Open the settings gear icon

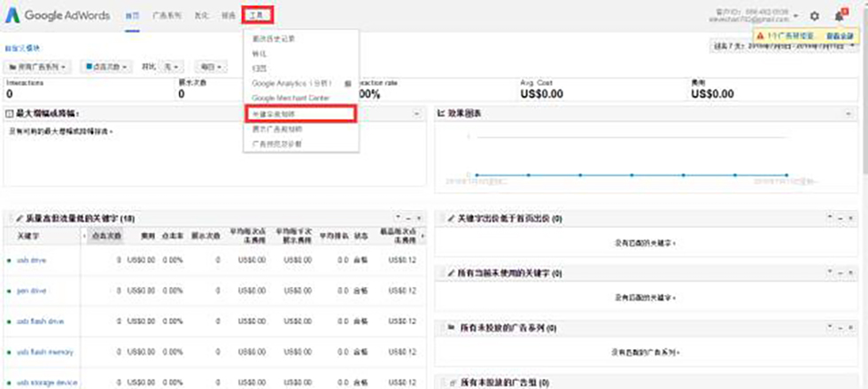815,16
